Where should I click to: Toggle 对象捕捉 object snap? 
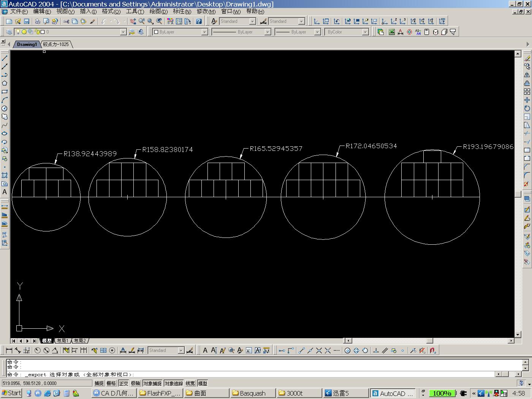[153, 383]
